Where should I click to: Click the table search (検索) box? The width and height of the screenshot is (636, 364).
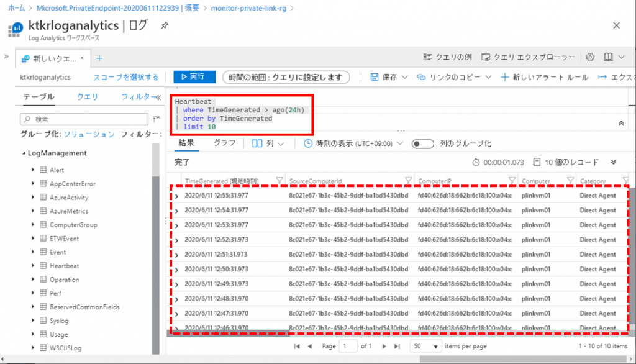pos(84,119)
